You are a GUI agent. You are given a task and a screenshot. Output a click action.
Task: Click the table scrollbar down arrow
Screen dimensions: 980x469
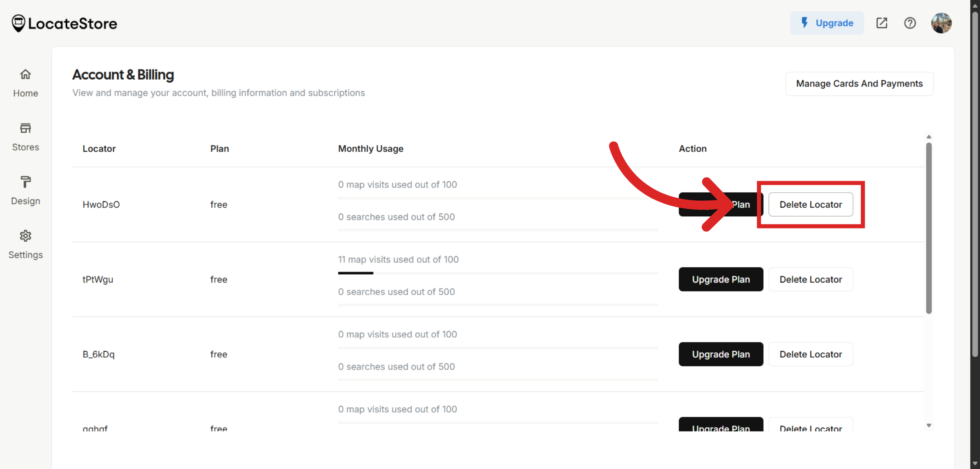929,425
